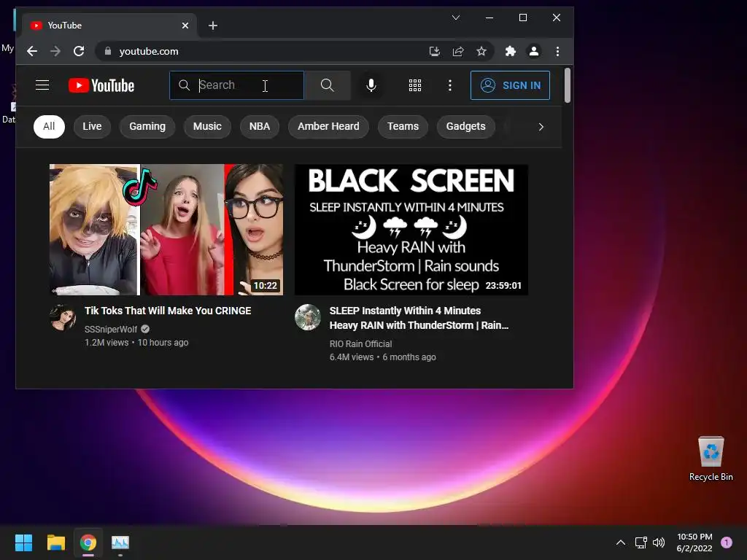Click the SIGN IN button
The height and width of the screenshot is (560, 747).
tap(510, 85)
